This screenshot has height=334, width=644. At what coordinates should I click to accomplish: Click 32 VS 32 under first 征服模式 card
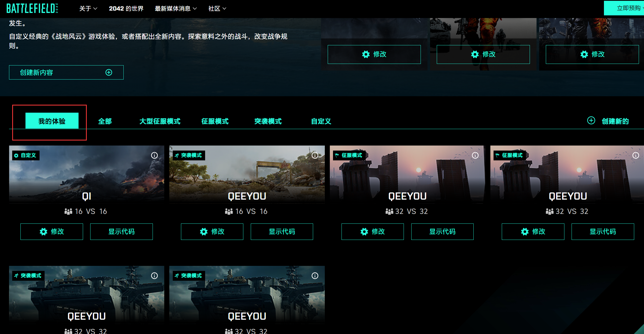[412, 211]
